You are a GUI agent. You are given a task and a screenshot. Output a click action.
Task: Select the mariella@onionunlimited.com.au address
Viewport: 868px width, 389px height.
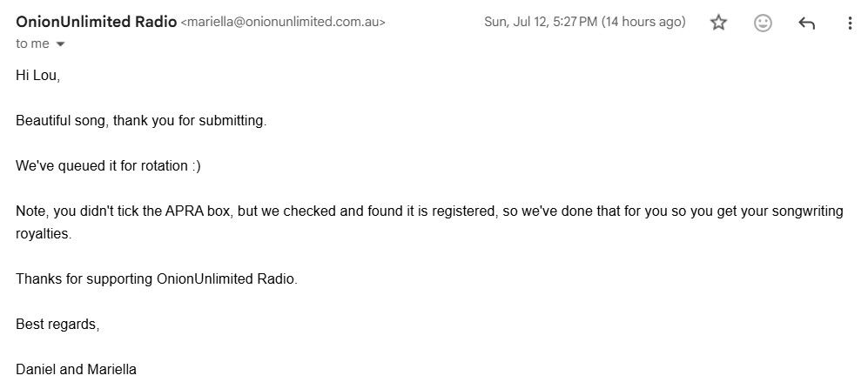coord(283,22)
